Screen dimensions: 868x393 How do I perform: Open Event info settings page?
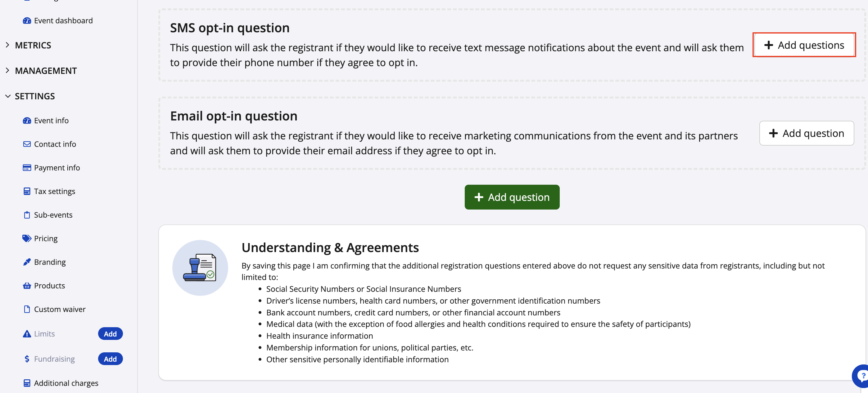51,121
